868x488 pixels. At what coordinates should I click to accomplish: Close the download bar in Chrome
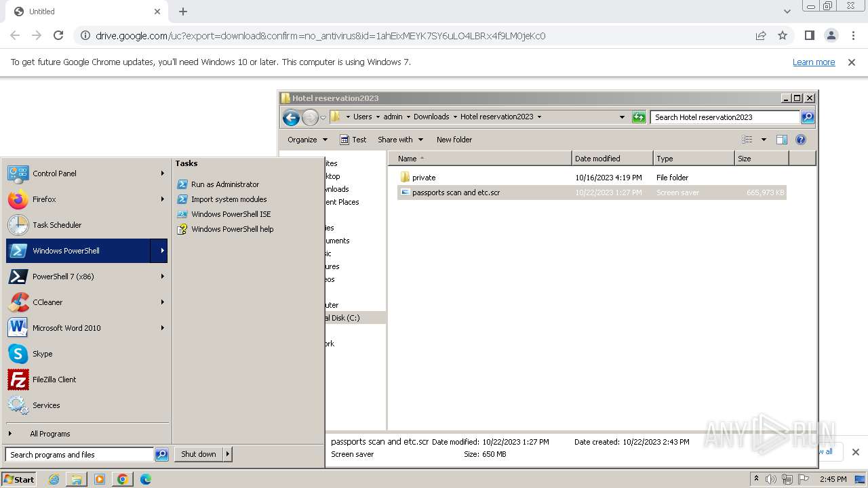coord(856,452)
